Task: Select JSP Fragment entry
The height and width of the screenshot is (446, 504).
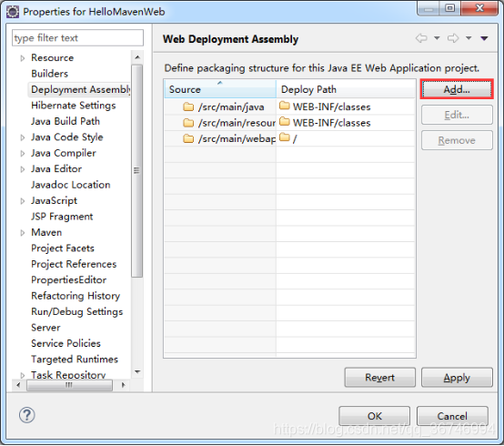Action: coord(62,217)
